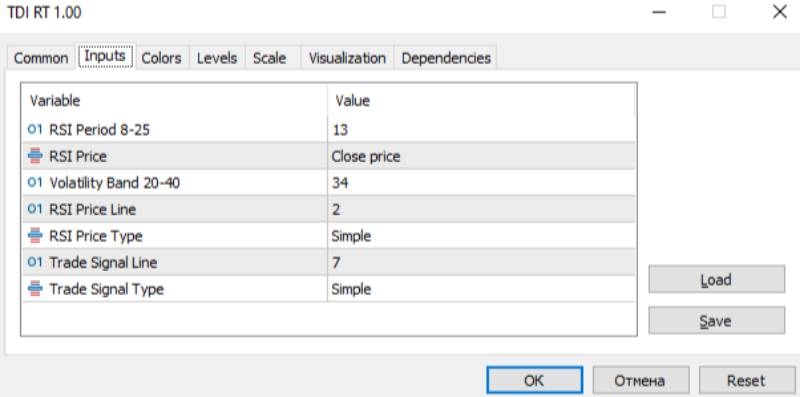Viewport: 800px width, 397px height.
Task: Click the Variable column header
Action: click(x=174, y=101)
